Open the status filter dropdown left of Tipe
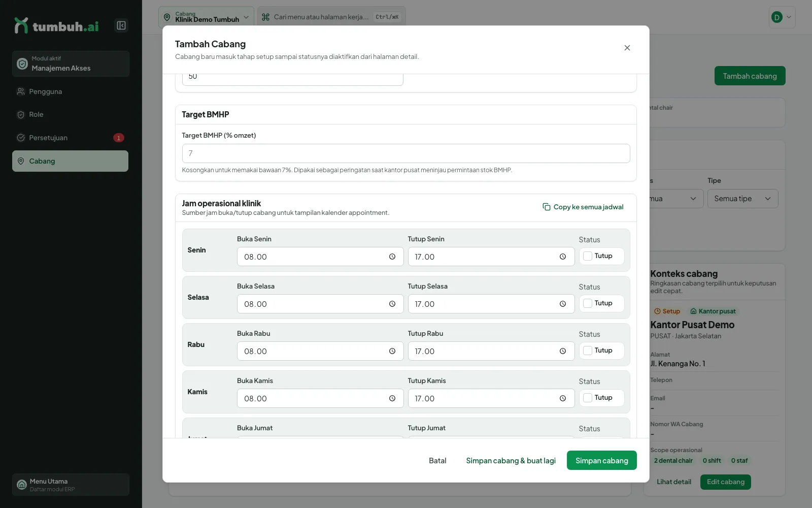Viewport: 812px width, 508px height. (675, 199)
